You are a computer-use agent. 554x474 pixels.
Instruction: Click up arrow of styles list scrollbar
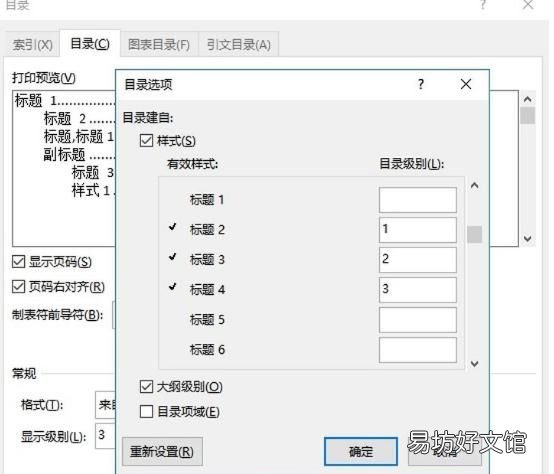(475, 185)
